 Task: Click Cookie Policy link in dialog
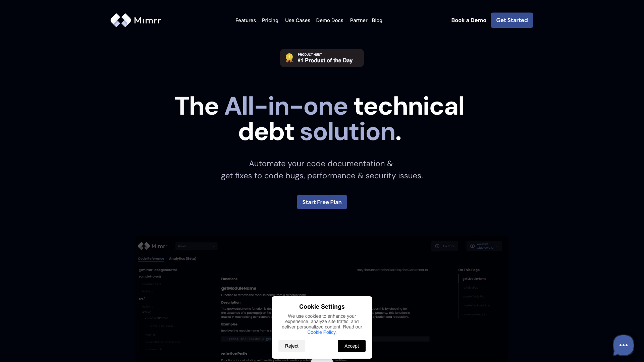tap(321, 332)
